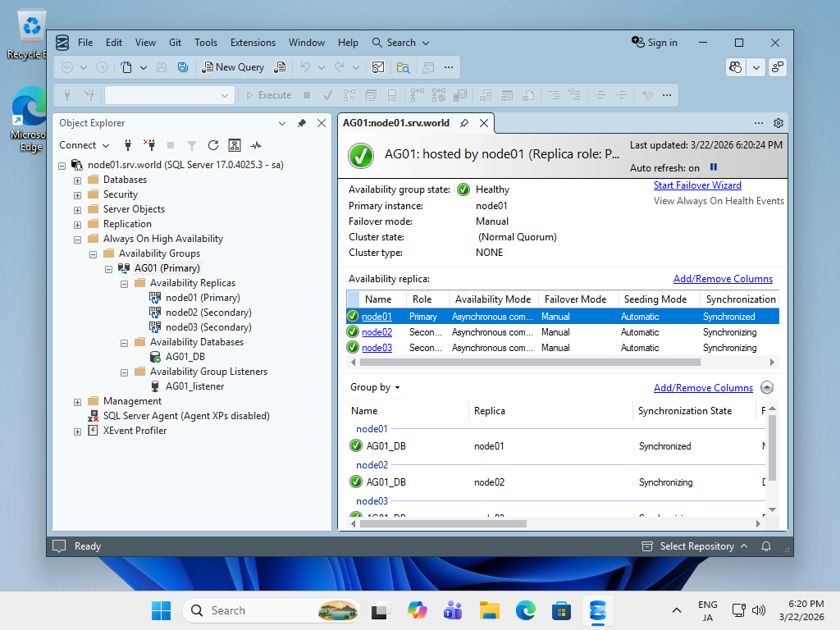Screen dimensions: 840x630
Task: Click the policy health state icon in Object Explorer
Action: point(235,145)
